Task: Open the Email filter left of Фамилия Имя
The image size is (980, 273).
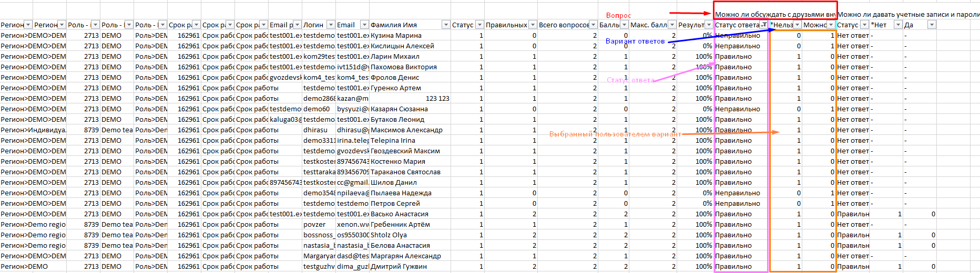Action: tap(364, 25)
